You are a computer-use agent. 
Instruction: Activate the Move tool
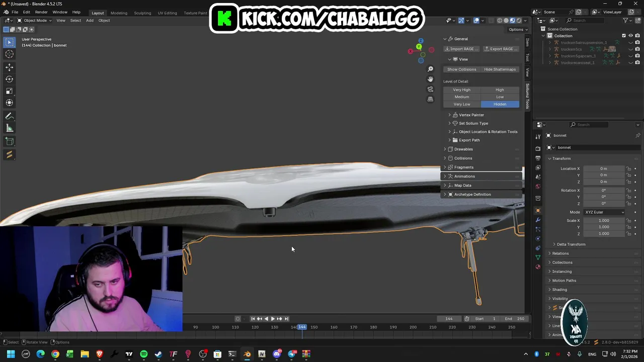coord(10,67)
